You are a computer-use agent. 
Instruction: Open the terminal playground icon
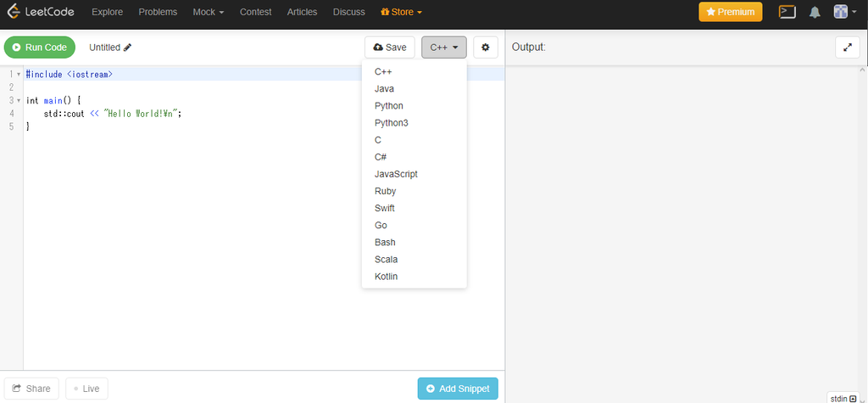[787, 12]
